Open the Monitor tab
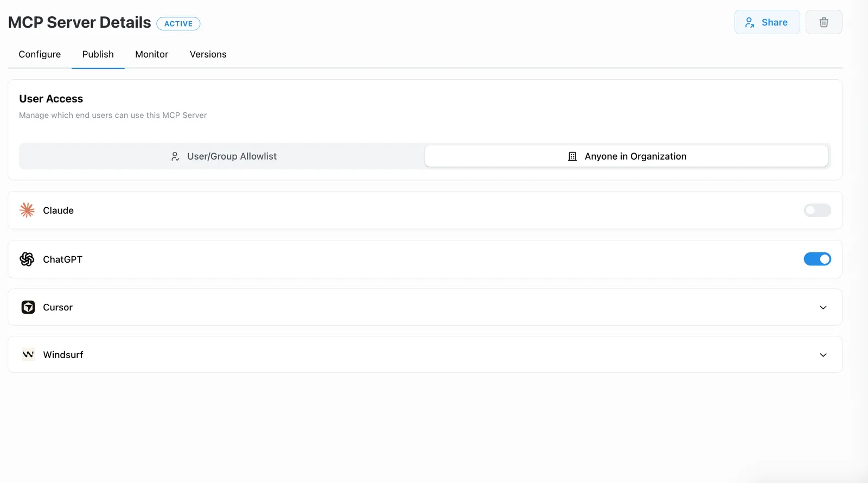The height and width of the screenshot is (483, 868). pos(152,54)
